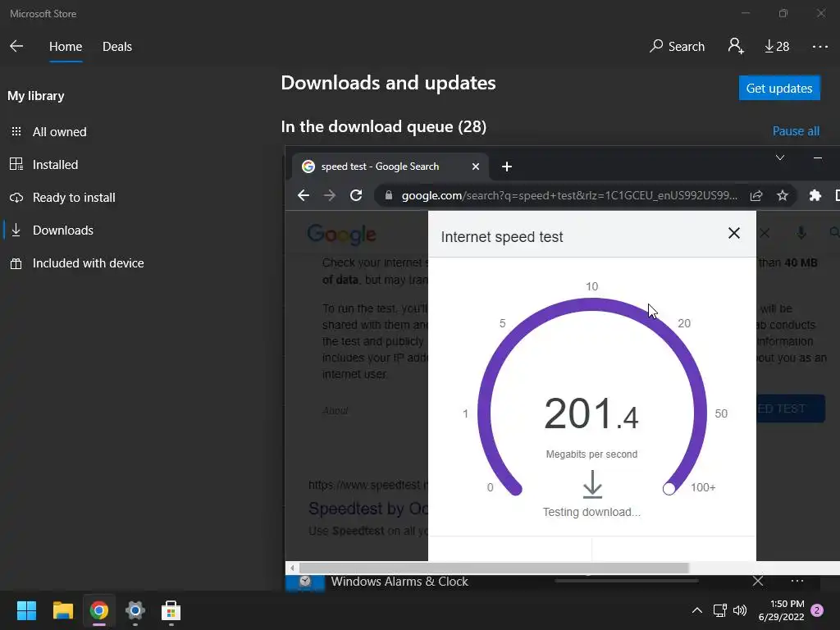The height and width of the screenshot is (630, 840).
Task: Click the share this page icon
Action: (x=756, y=195)
